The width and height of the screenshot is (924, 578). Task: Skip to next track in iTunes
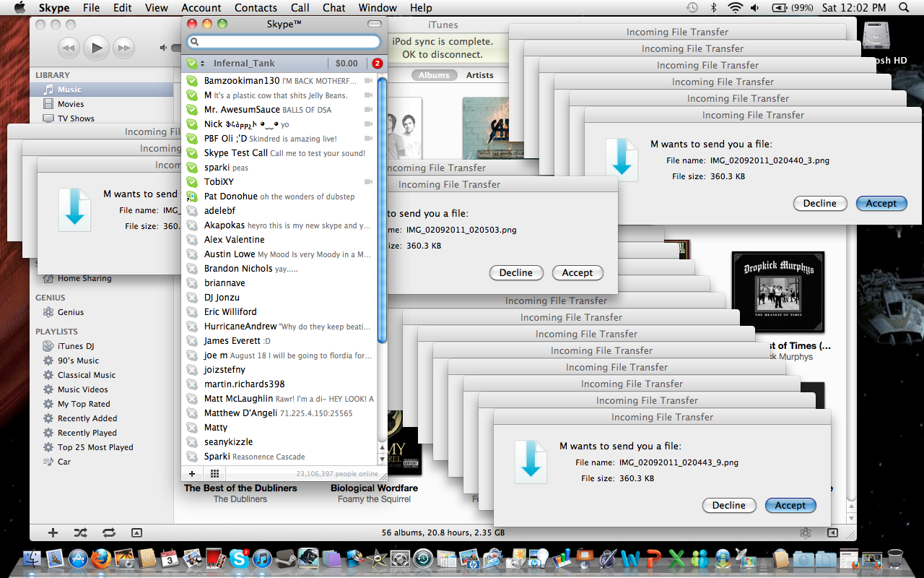(x=124, y=48)
